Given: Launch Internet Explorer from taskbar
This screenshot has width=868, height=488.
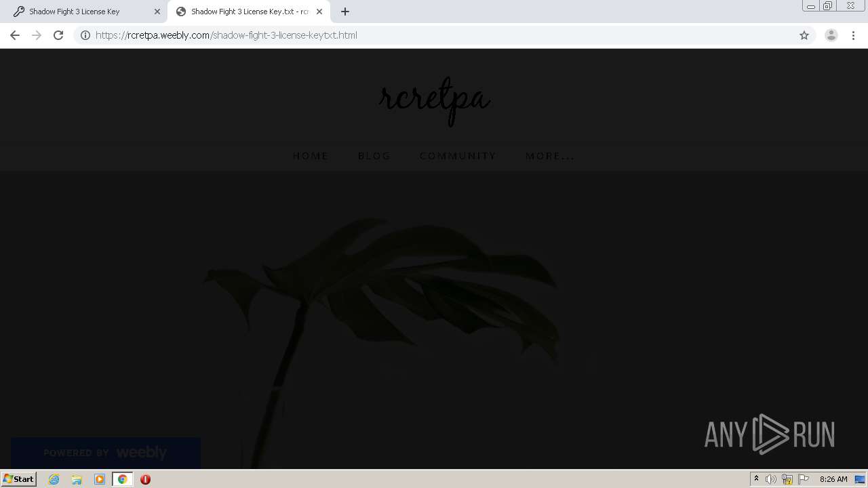Looking at the screenshot, I should click(54, 479).
